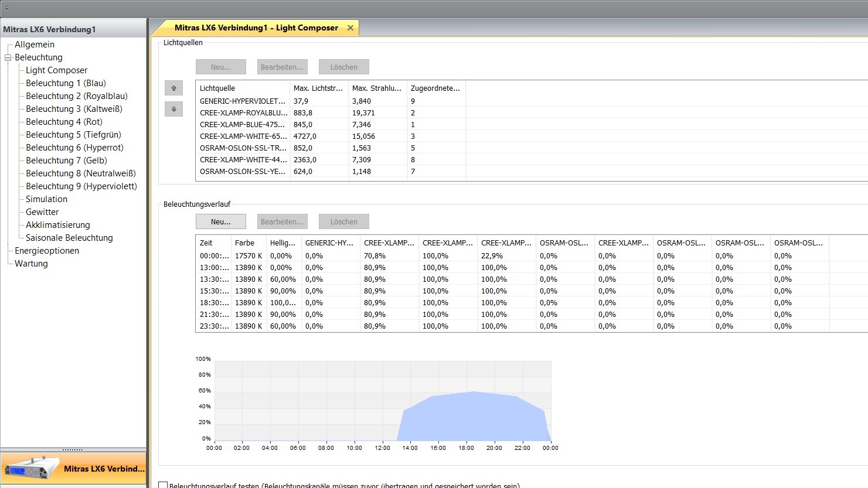Move light source down with arrow button
This screenshot has height=488, width=868.
(x=173, y=110)
